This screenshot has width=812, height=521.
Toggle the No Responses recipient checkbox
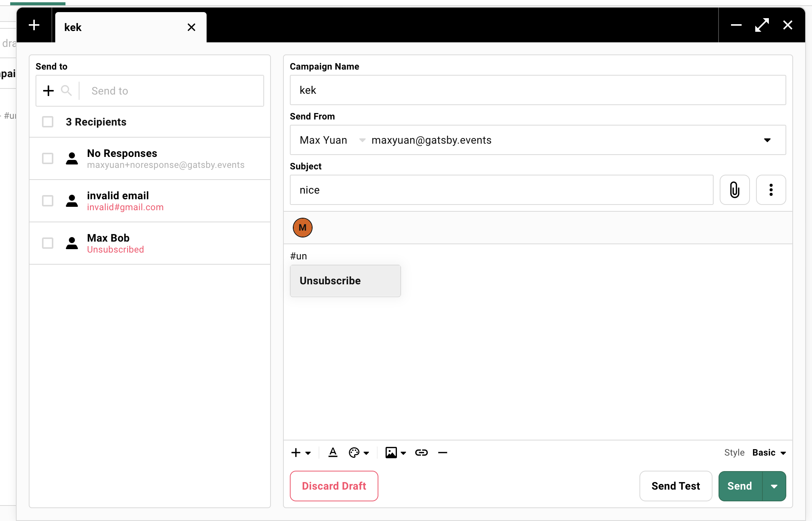48,158
